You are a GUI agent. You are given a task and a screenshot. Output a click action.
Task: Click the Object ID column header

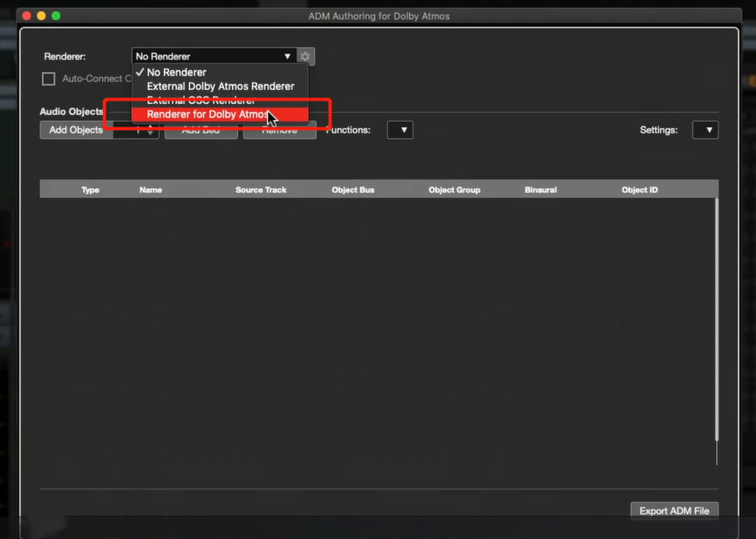tap(640, 190)
